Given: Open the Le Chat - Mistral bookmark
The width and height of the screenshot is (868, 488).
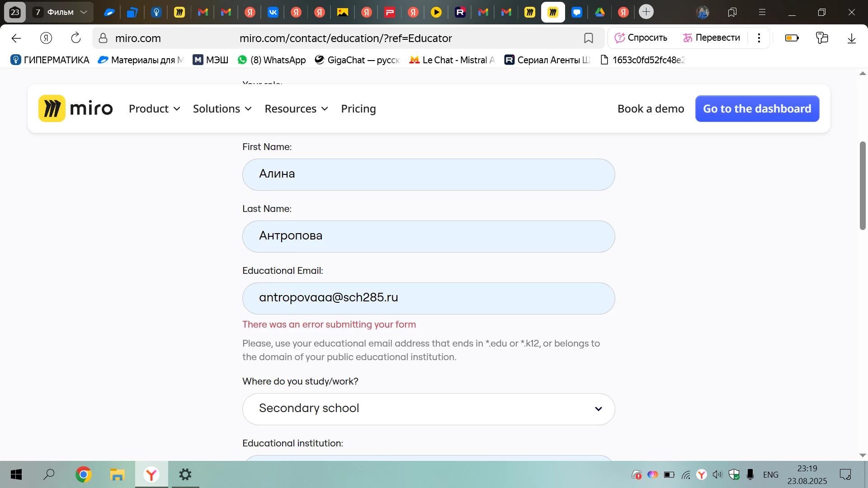Looking at the screenshot, I should click(x=452, y=60).
